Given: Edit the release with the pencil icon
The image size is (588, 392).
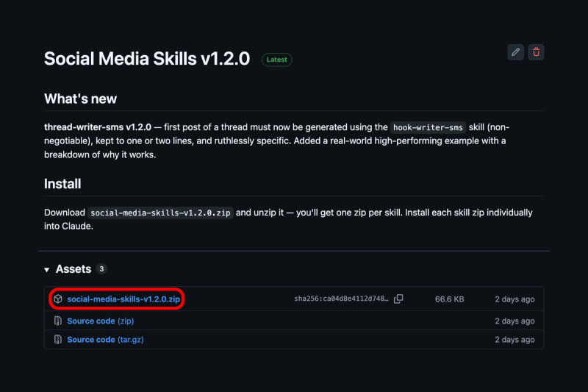Looking at the screenshot, I should click(516, 52).
